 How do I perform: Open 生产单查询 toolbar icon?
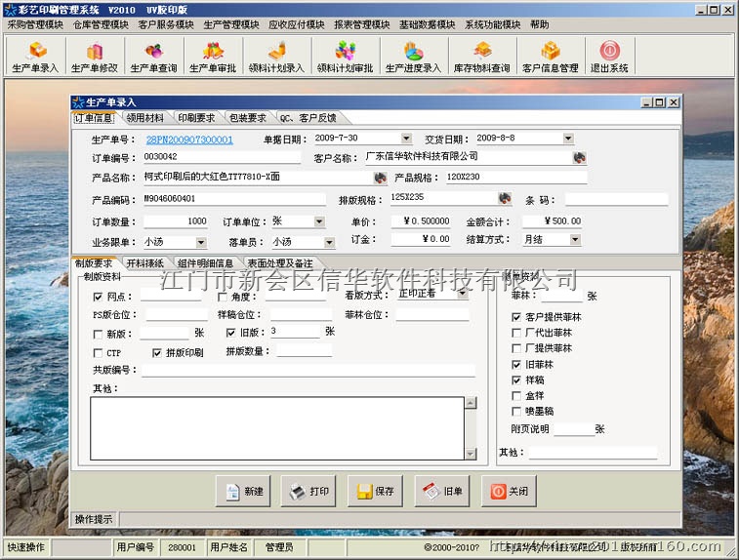click(x=154, y=57)
